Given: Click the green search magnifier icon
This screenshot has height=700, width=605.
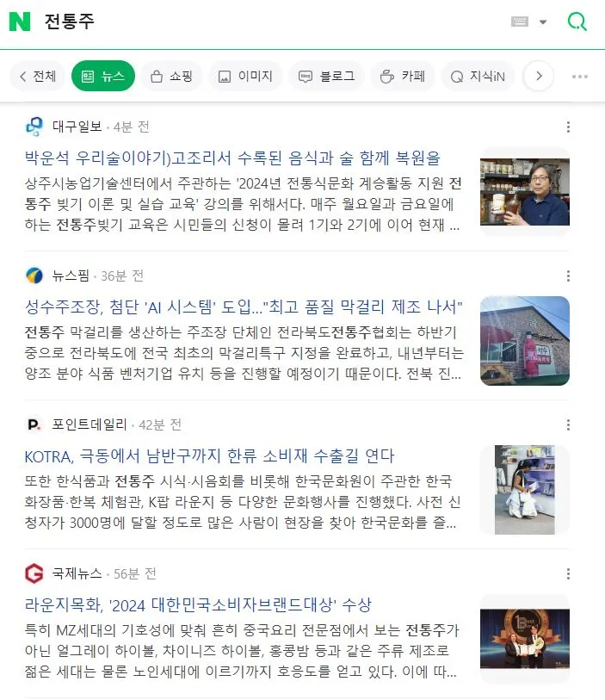Looking at the screenshot, I should coord(577,22).
